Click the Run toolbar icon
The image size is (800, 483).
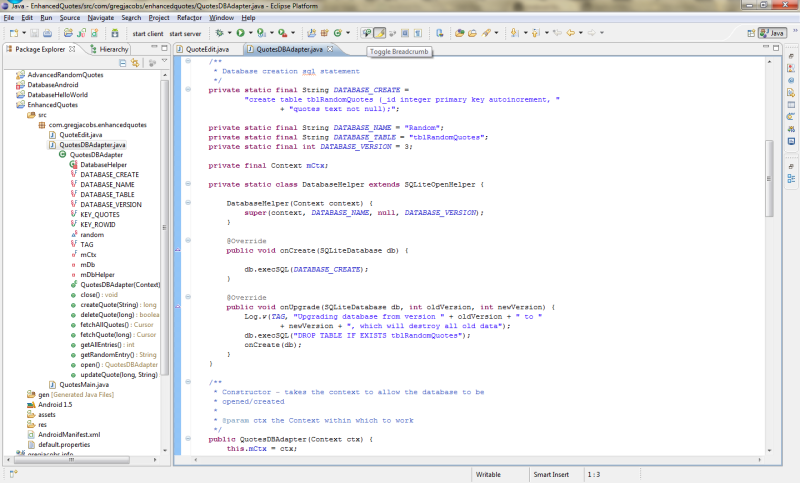[240, 33]
